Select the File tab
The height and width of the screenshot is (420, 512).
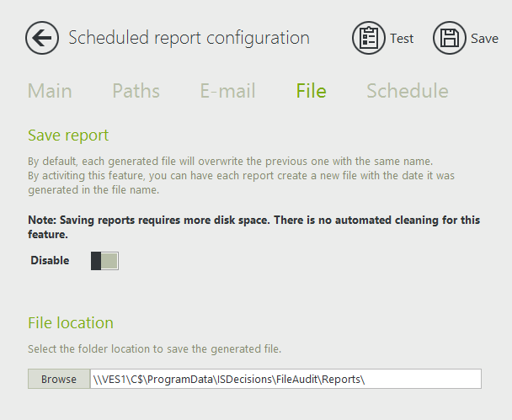click(311, 91)
